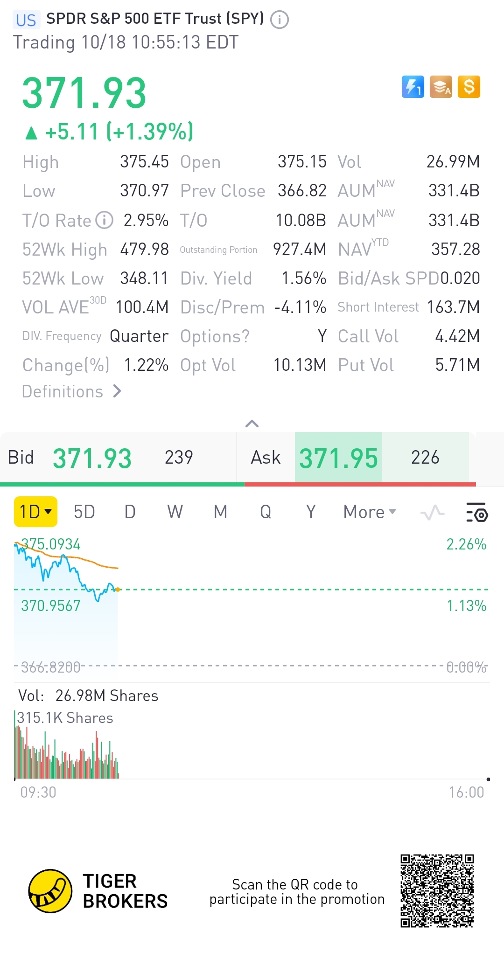The height and width of the screenshot is (980, 504).
Task: Tap the orange stacked layers icon
Action: point(441,87)
